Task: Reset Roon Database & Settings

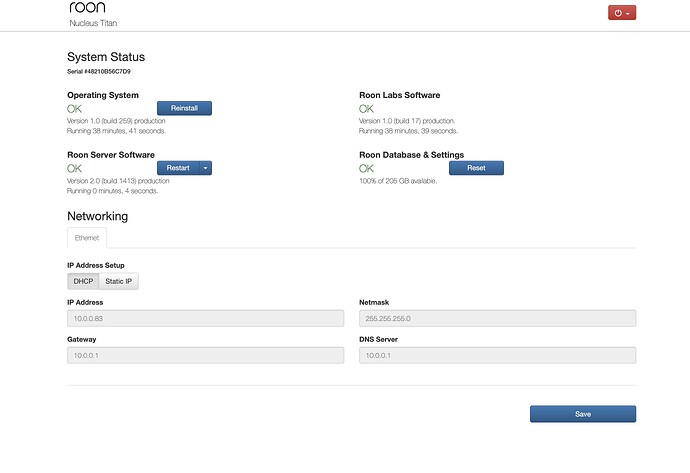Action: pyautogui.click(x=476, y=168)
